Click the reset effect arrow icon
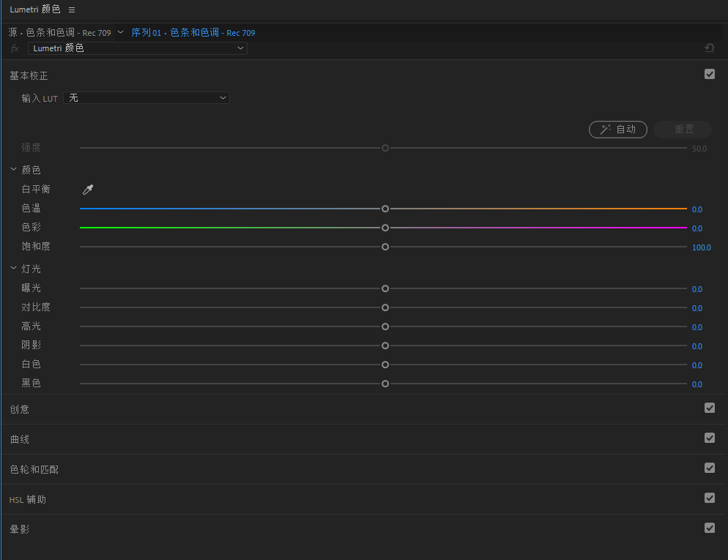Screen dimensions: 728x560 click(x=709, y=48)
